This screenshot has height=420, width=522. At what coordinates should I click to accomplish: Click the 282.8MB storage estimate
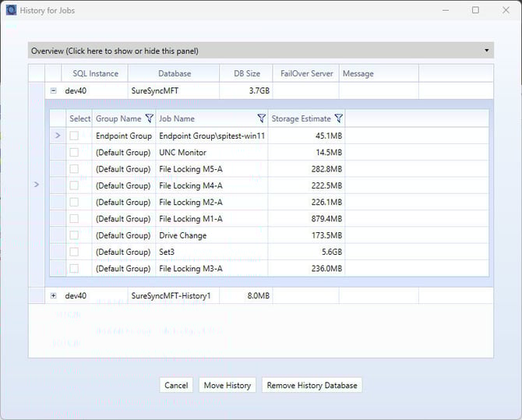click(326, 169)
